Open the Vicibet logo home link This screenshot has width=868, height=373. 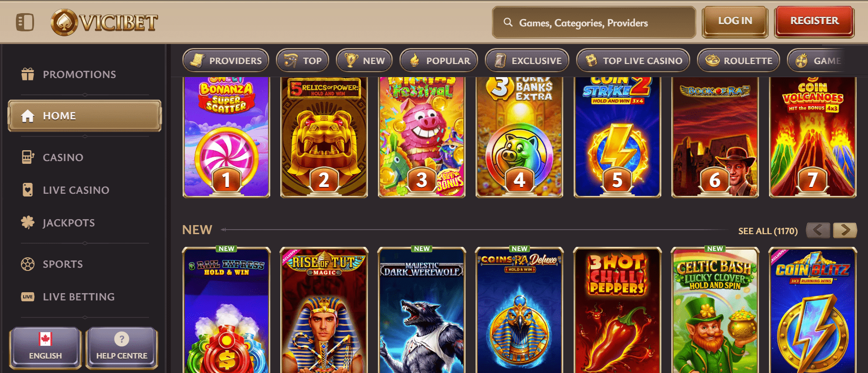point(104,22)
